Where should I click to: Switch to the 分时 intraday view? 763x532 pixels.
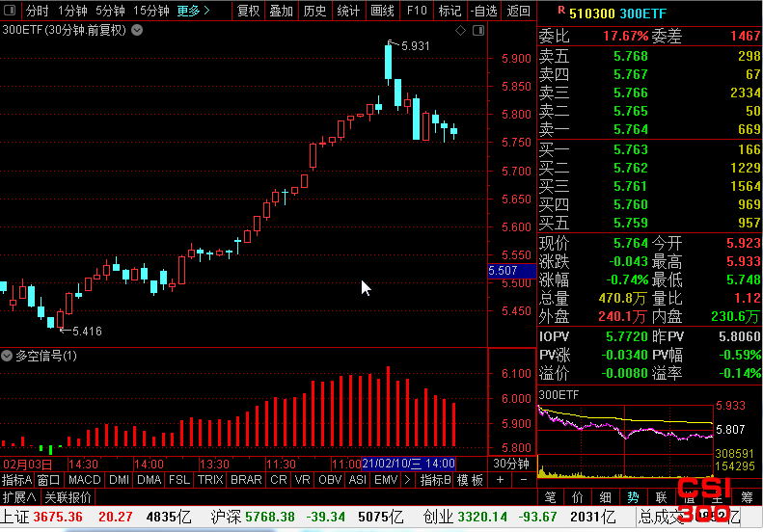coord(37,11)
